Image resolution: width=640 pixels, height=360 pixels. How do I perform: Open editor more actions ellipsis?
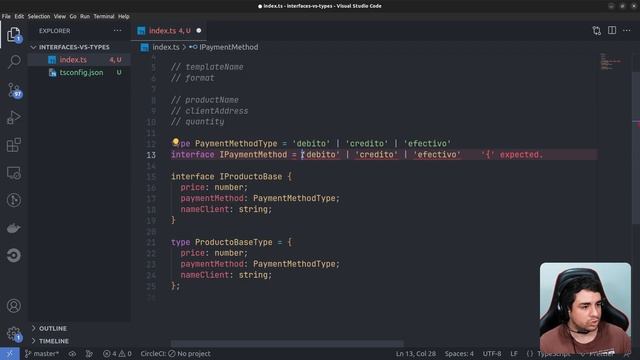pyautogui.click(x=627, y=31)
